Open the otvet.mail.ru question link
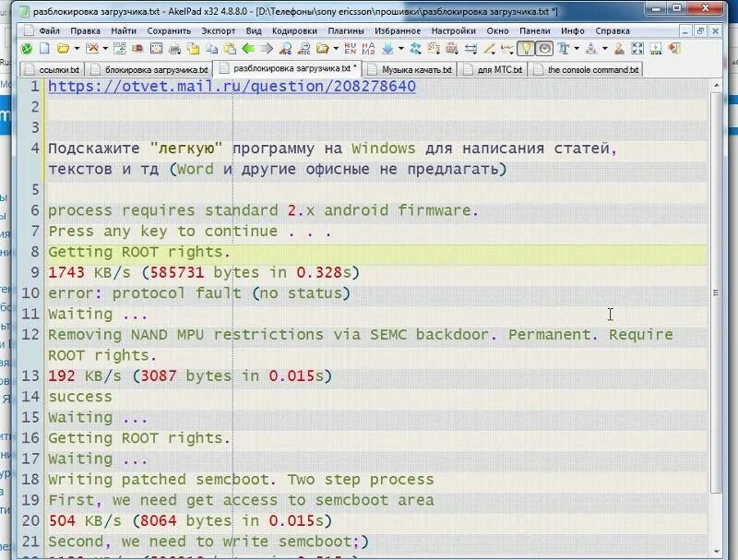 point(232,86)
